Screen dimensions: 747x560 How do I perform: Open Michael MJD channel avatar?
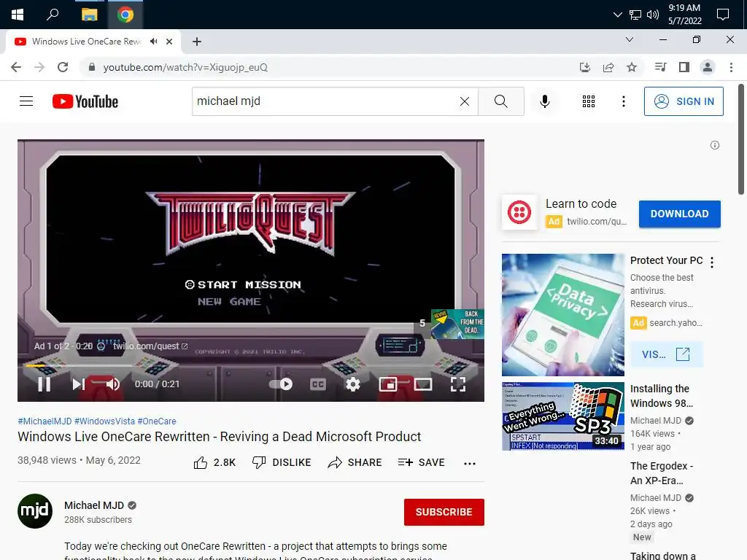click(35, 511)
